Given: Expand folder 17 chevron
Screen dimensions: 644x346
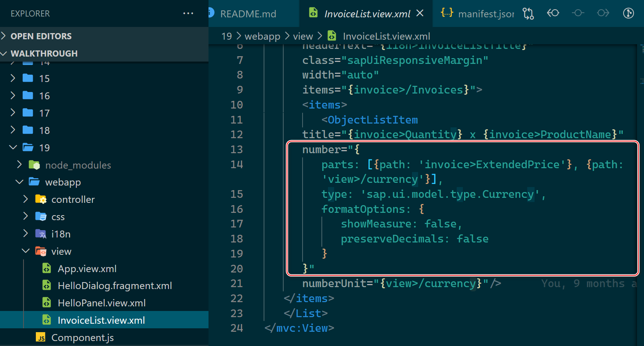Looking at the screenshot, I should (x=13, y=113).
